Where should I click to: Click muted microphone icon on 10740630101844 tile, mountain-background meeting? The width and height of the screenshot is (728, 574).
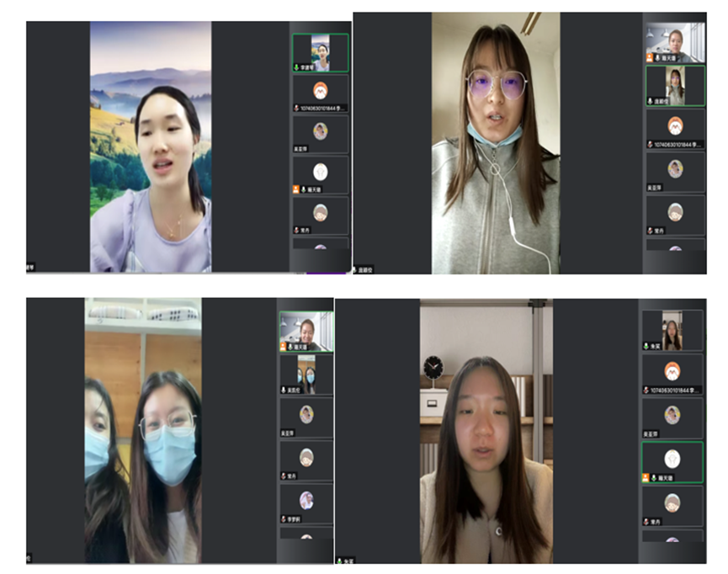[x=296, y=108]
